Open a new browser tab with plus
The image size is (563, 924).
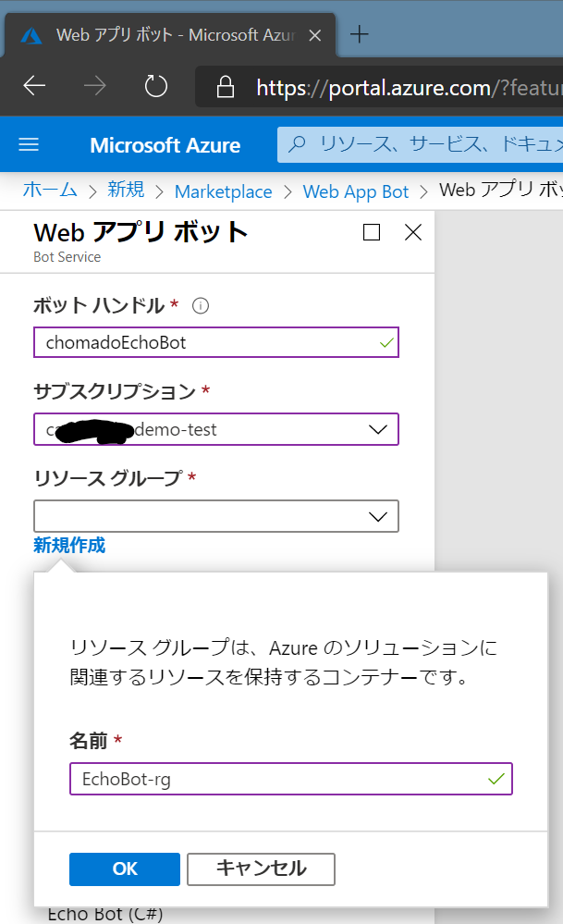pyautogui.click(x=360, y=35)
